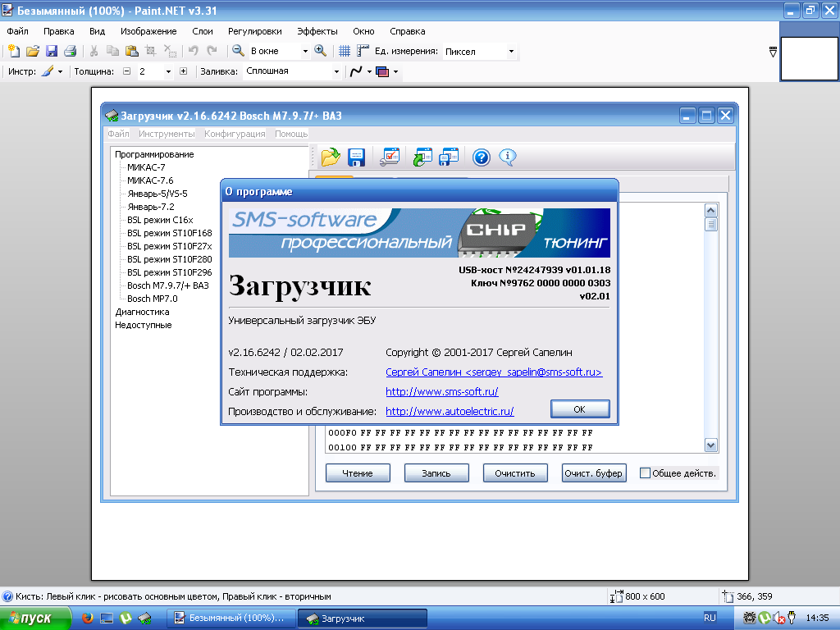
Task: Click the blue question mark help icon
Action: coord(482,157)
